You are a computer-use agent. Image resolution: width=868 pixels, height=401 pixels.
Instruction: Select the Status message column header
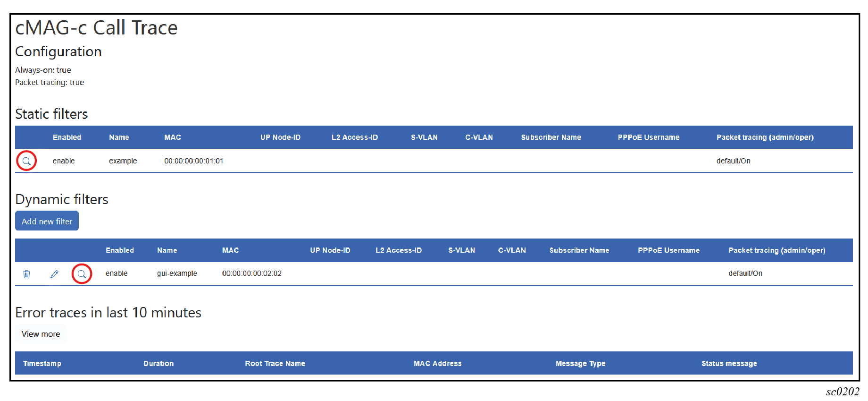729,363
